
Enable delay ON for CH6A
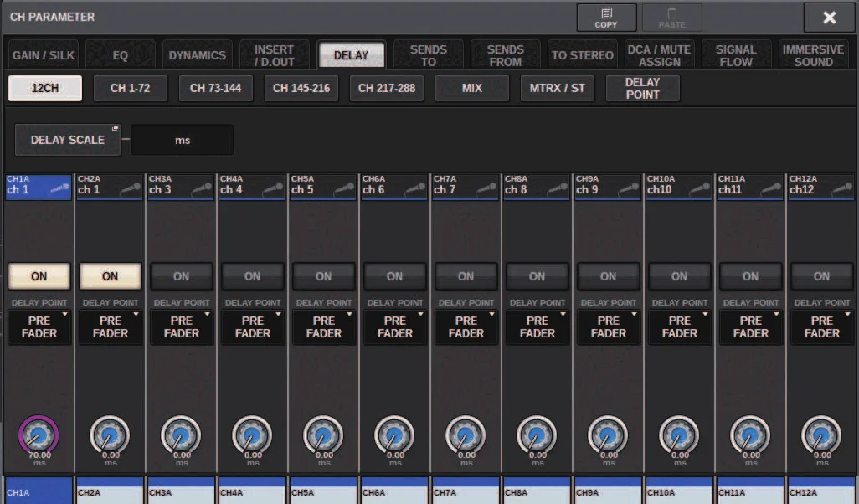(395, 276)
